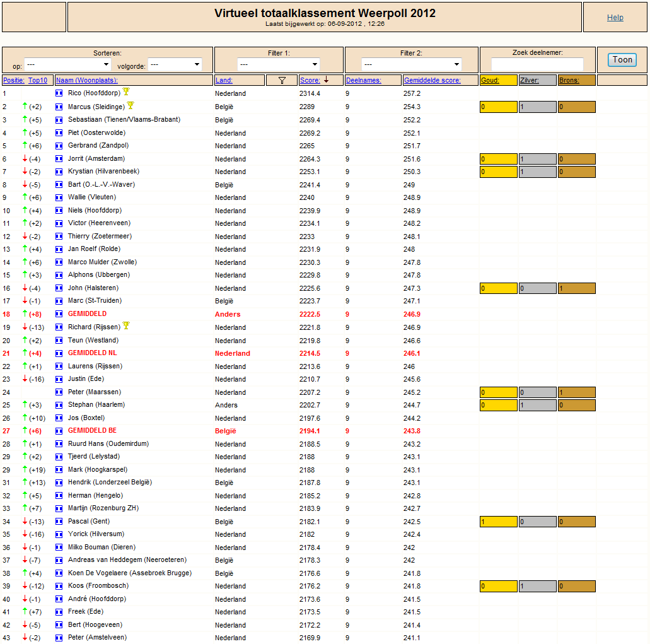Click the blue icon beside Mark (Hoogkarspel)
Screen dimensions: 650x644
[x=59, y=470]
